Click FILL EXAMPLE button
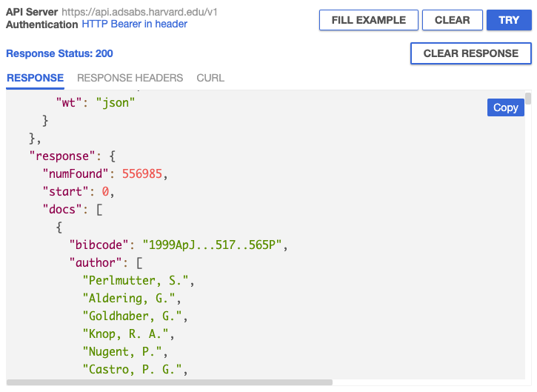This screenshot has height=392, width=537. click(369, 20)
